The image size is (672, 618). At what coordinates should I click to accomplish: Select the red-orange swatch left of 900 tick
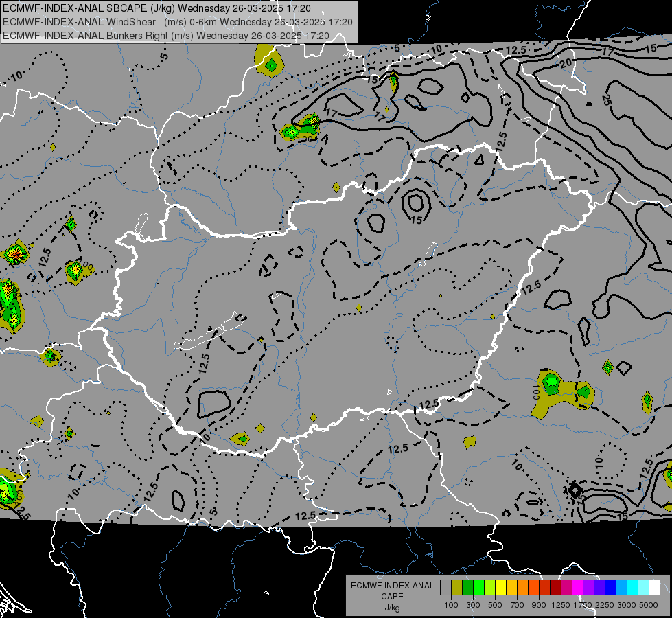click(533, 587)
